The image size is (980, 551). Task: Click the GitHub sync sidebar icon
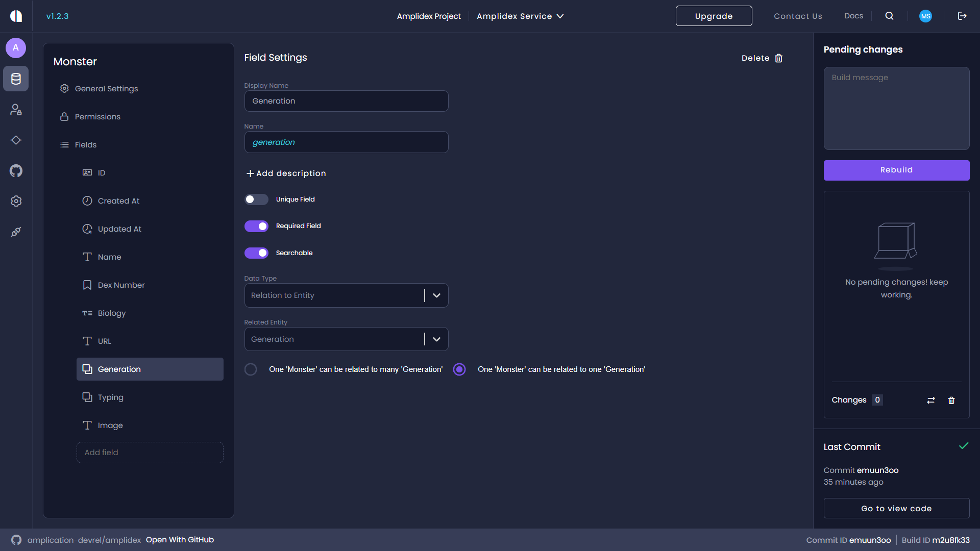pyautogui.click(x=16, y=170)
